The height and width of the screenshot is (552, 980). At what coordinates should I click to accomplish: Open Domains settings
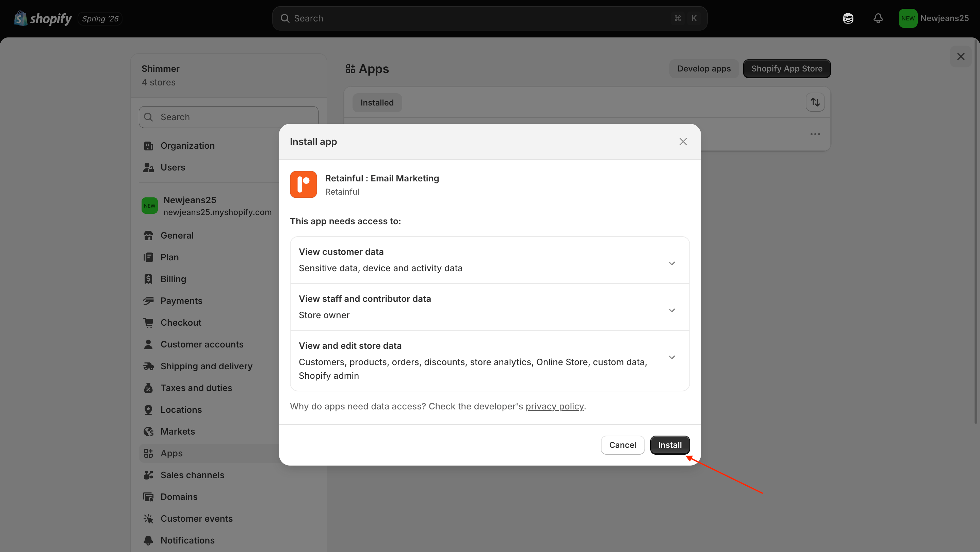(x=179, y=497)
